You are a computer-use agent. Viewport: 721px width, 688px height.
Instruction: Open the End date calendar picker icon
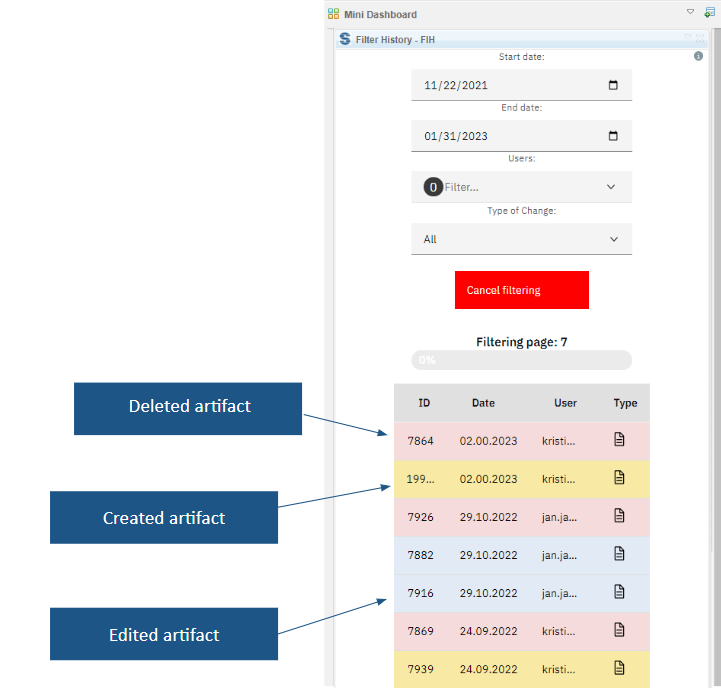pos(613,136)
